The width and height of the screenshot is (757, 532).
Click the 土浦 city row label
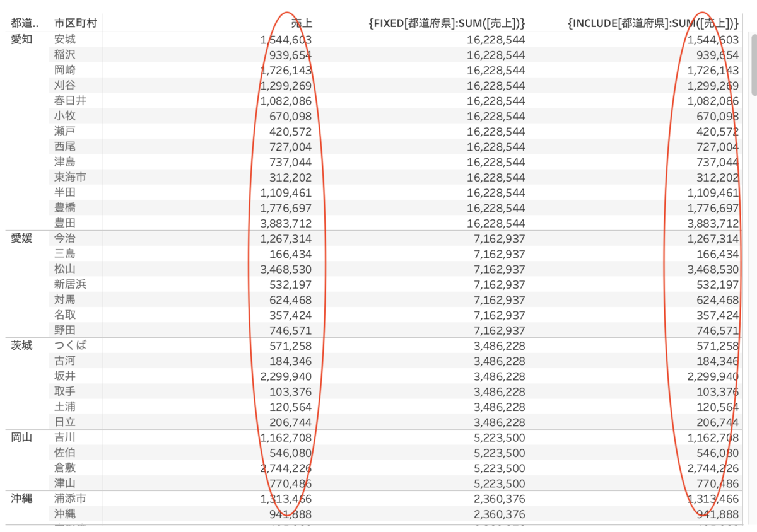pos(64,407)
